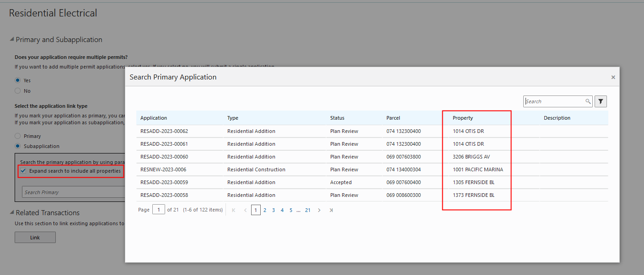
Task: Select the No radio button
Action: point(18,91)
